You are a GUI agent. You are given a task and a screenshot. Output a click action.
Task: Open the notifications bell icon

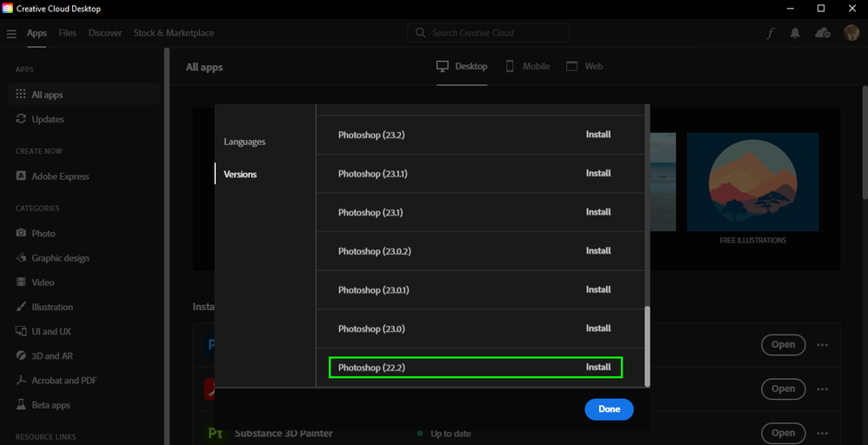[x=795, y=33]
